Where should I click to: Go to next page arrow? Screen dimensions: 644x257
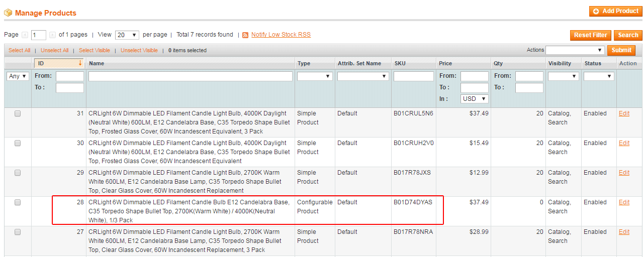pos(52,35)
